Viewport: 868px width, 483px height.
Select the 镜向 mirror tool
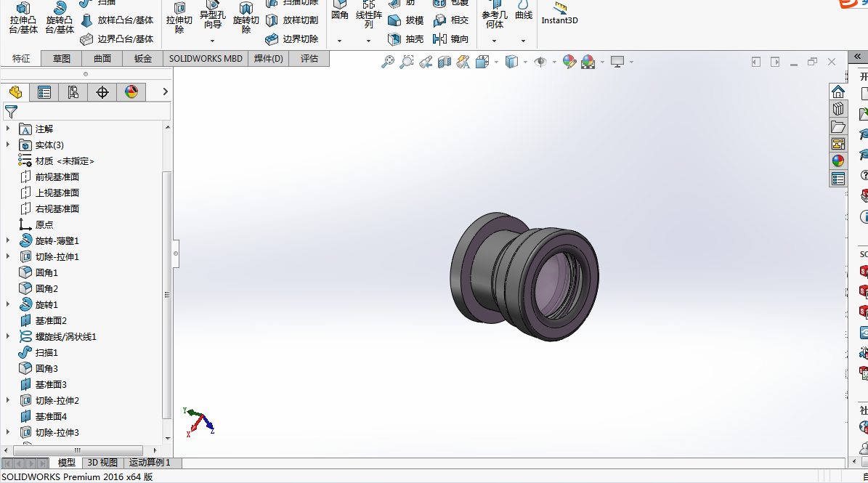pos(451,39)
